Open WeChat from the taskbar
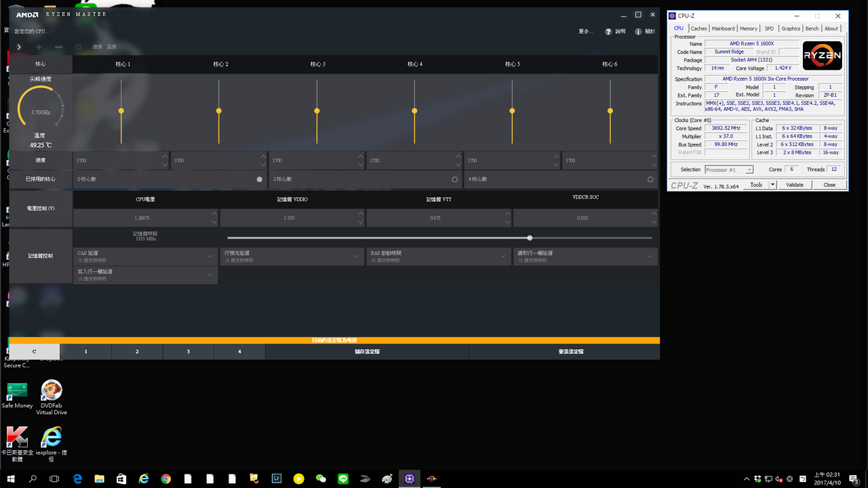 pyautogui.click(x=321, y=479)
